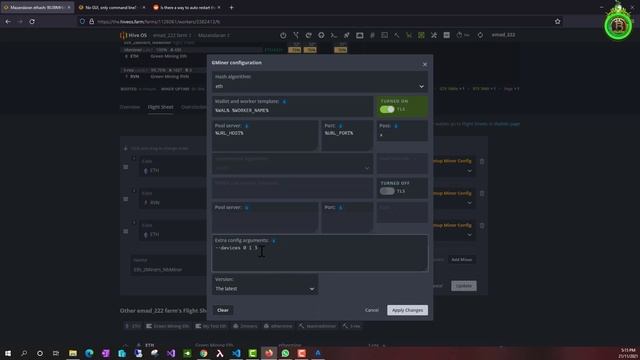Click the hash symbol icon in Hive toolbar
This screenshot has width=640, height=360.
372,36
